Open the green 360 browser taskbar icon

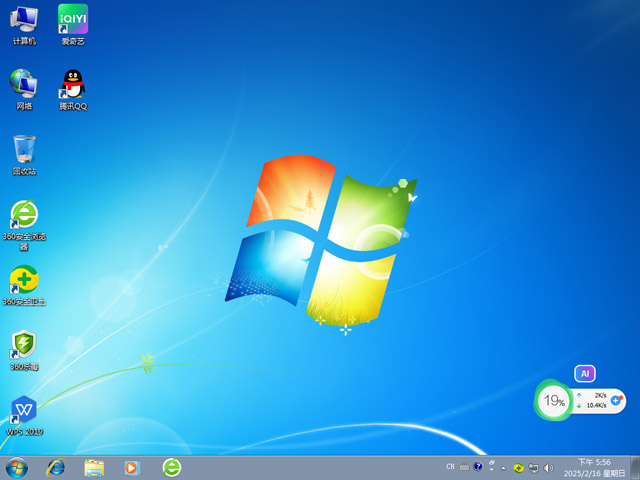click(172, 467)
